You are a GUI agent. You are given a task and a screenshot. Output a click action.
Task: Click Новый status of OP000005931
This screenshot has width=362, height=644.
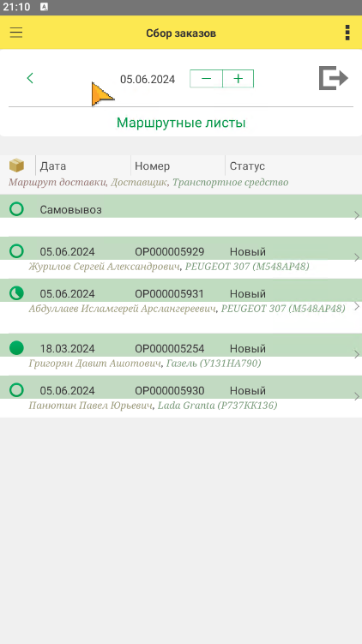point(248,294)
